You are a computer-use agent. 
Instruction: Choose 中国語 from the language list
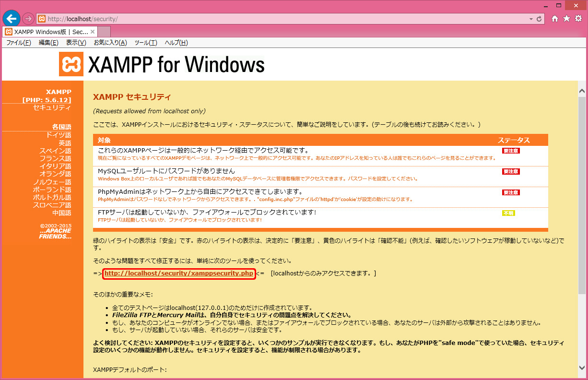61,213
